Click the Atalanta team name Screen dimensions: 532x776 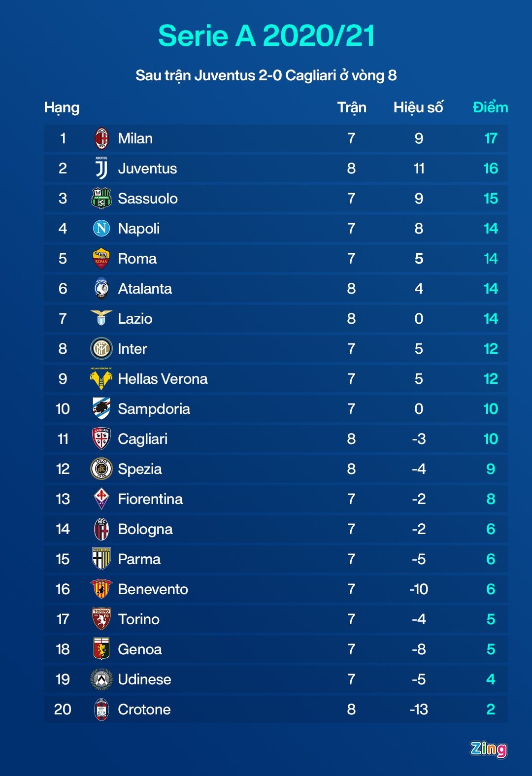(145, 289)
